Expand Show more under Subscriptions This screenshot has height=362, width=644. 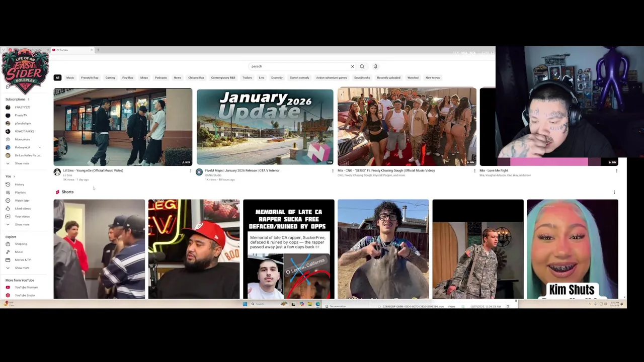[x=22, y=163]
